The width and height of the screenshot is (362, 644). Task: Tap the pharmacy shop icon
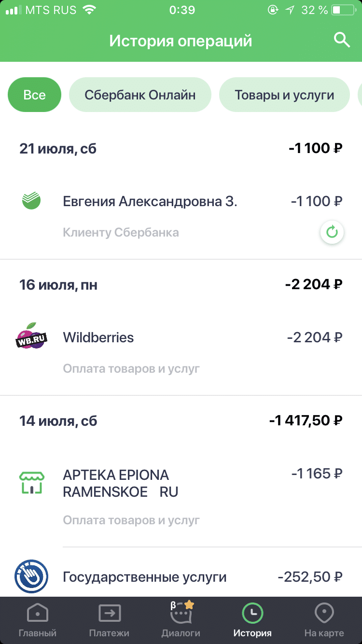(31, 483)
